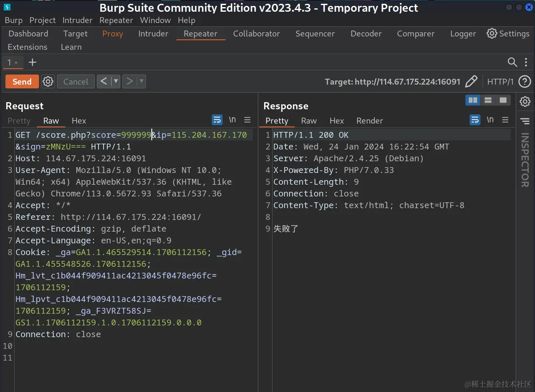The image size is (535, 392).
Task: Go back to previous request with < arrow
Action: point(104,81)
